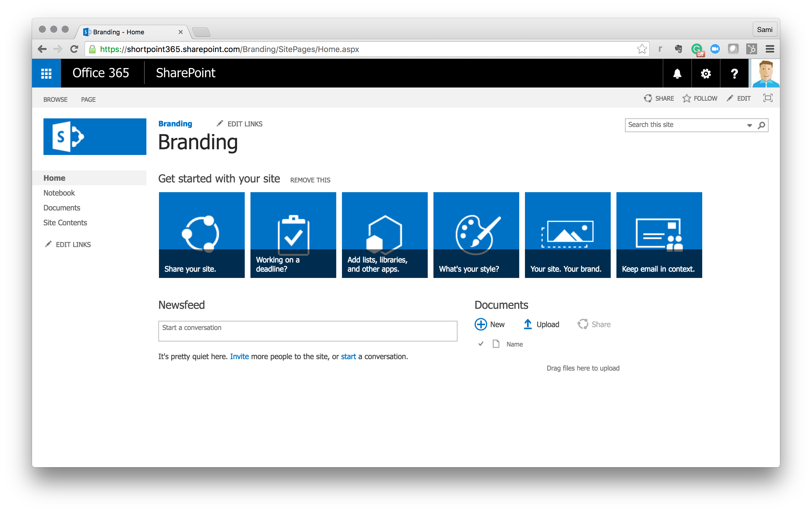Open the Share your site tile

(x=201, y=235)
